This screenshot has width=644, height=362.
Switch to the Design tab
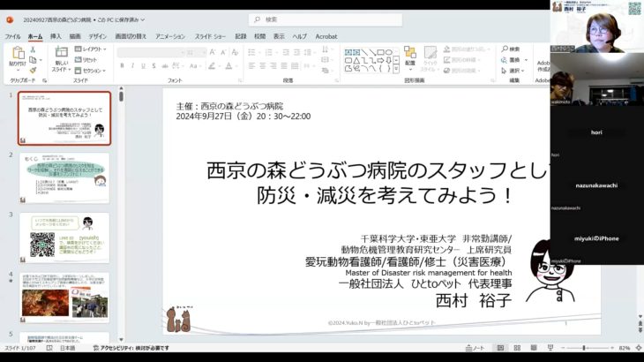97,36
